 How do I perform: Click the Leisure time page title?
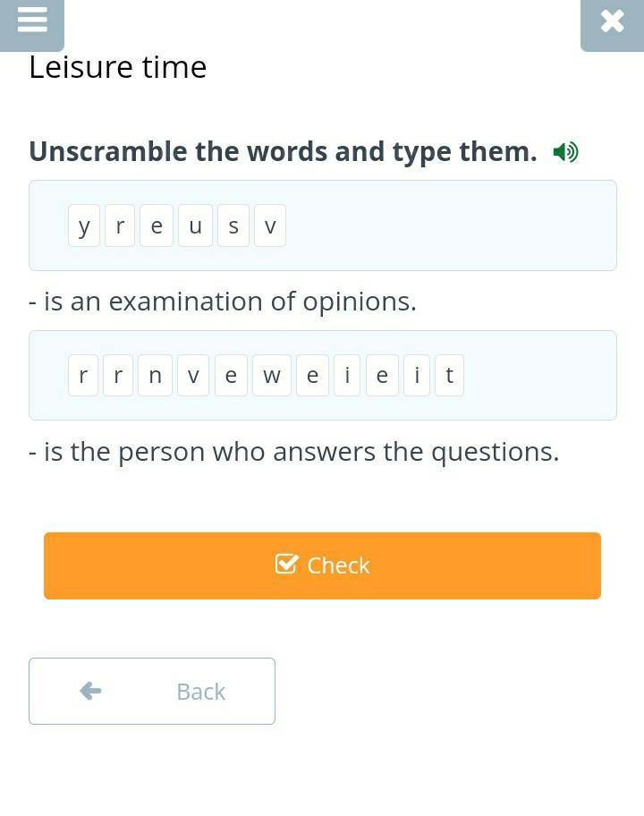[118, 67]
